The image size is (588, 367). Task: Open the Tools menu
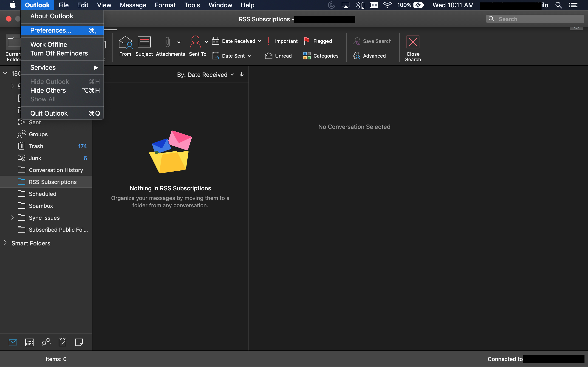[x=192, y=5]
